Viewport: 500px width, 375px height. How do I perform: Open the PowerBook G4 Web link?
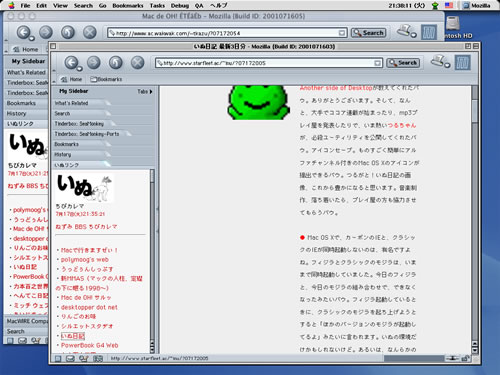(x=89, y=345)
